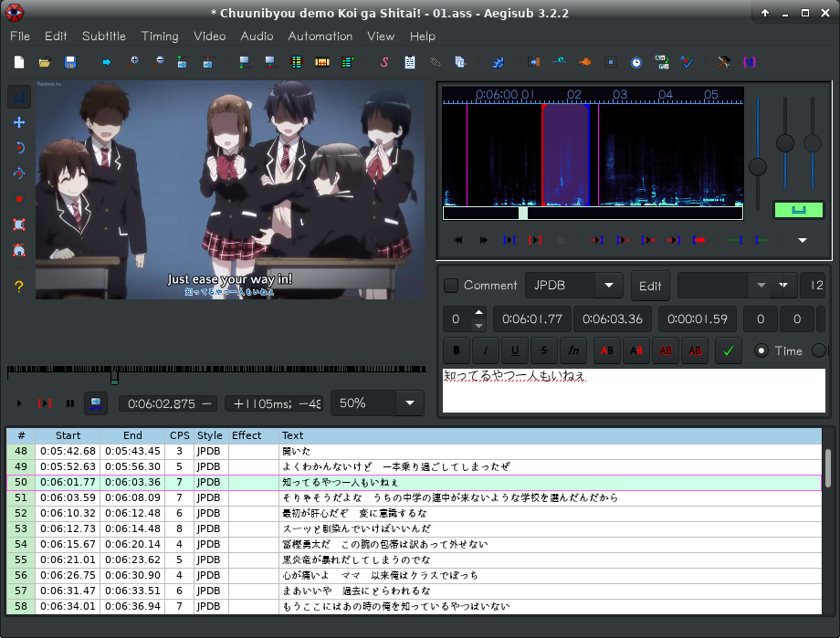Open the Video menu
The width and height of the screenshot is (840, 638).
(209, 37)
